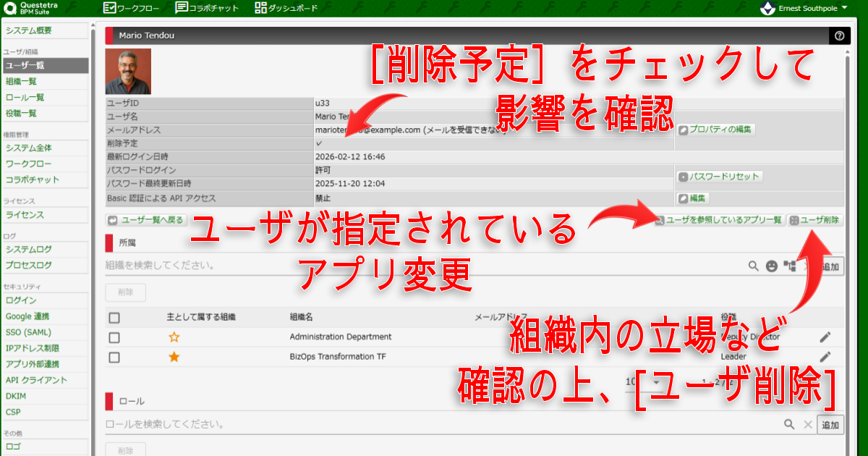Click the 削除 button under 所属 search

click(126, 293)
